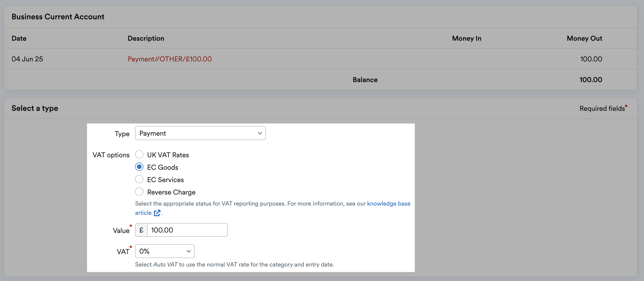Viewport: 644px width, 281px height.
Task: Click the Select a type heading
Action: 35,108
